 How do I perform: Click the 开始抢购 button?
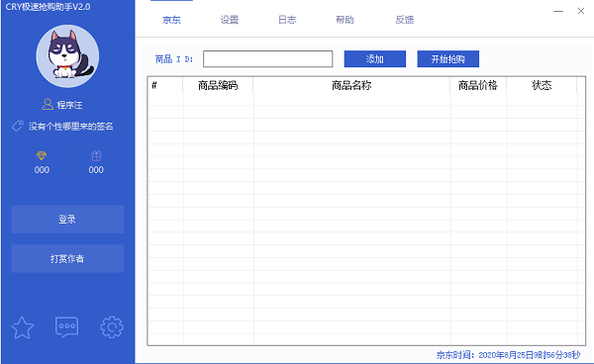pyautogui.click(x=447, y=59)
